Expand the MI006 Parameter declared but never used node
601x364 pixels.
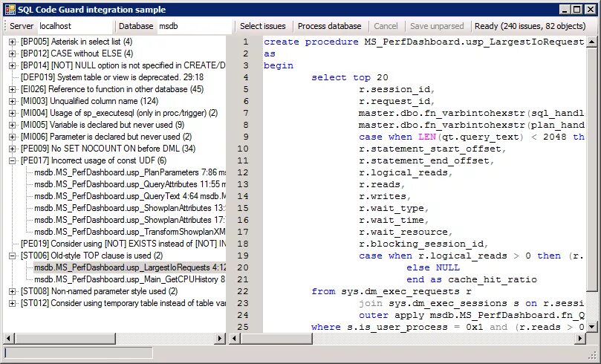point(13,137)
